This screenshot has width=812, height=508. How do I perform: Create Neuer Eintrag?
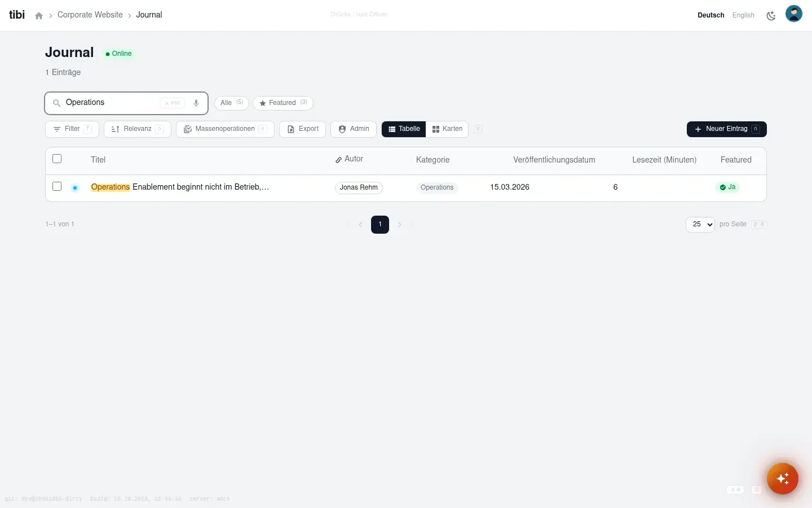727,129
